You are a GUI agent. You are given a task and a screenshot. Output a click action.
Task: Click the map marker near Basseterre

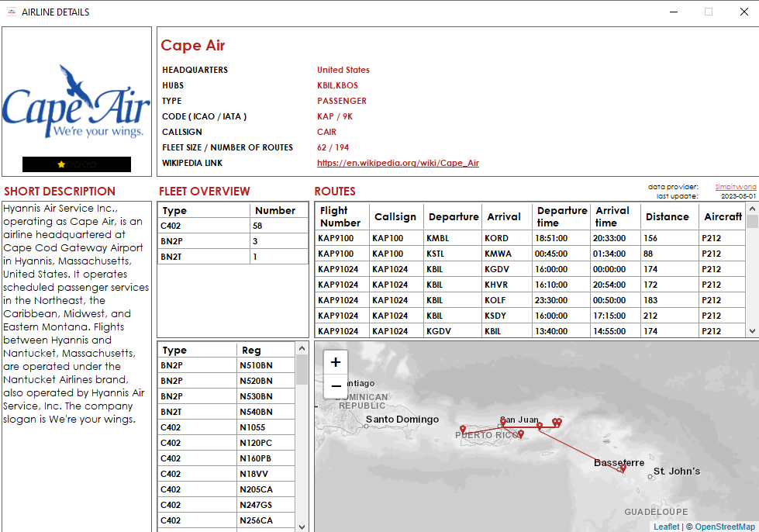623,468
